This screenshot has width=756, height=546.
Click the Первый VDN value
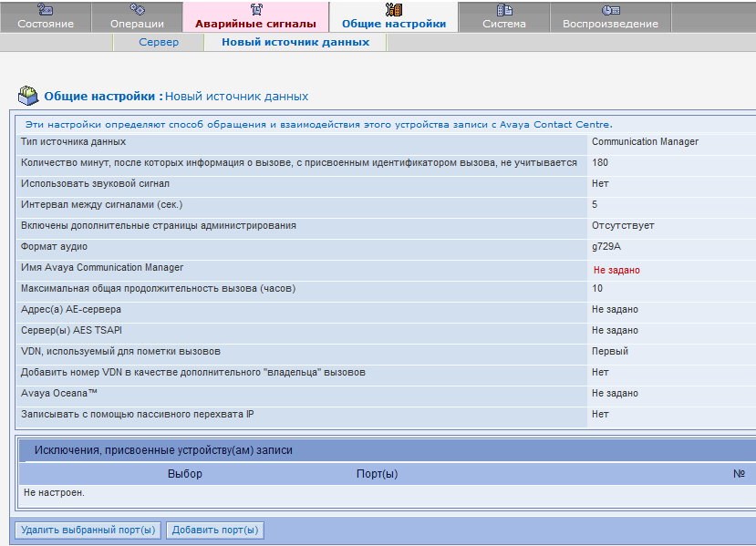pos(610,351)
